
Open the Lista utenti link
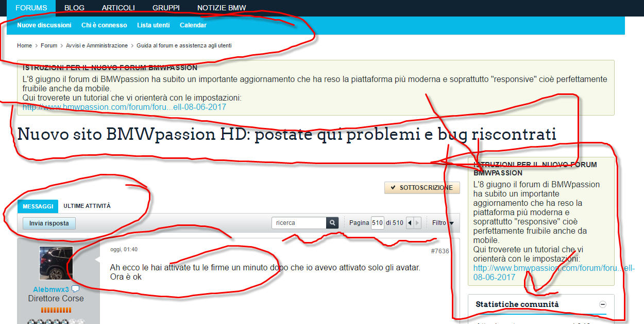(x=153, y=25)
